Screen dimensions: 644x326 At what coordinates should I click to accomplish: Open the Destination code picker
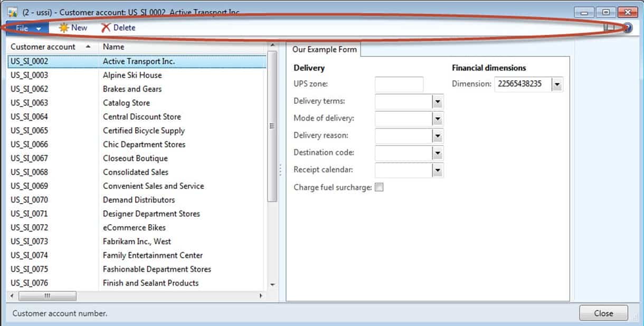tap(438, 152)
